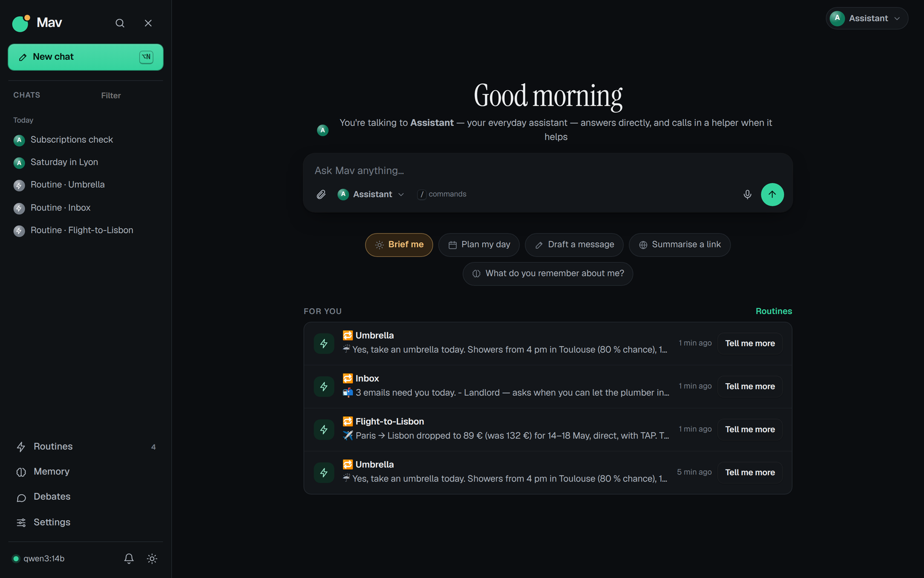Open the search icon in sidebar header
The width and height of the screenshot is (924, 578).
click(120, 23)
